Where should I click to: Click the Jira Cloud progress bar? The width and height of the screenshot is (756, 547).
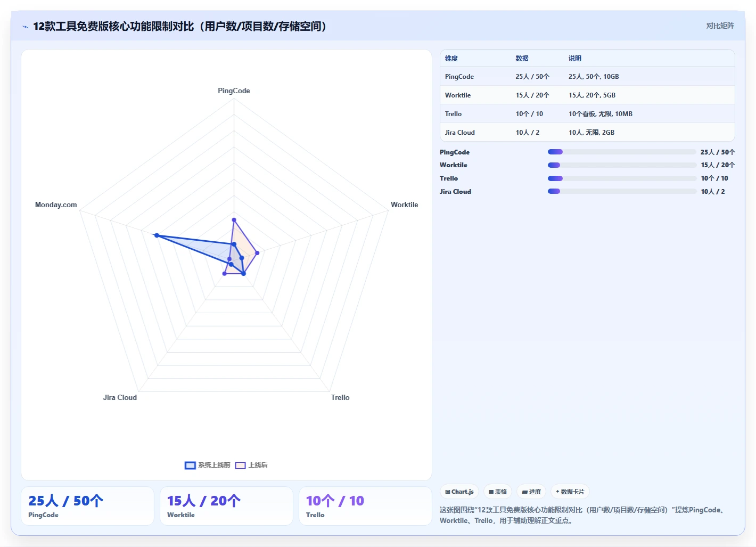tap(622, 191)
